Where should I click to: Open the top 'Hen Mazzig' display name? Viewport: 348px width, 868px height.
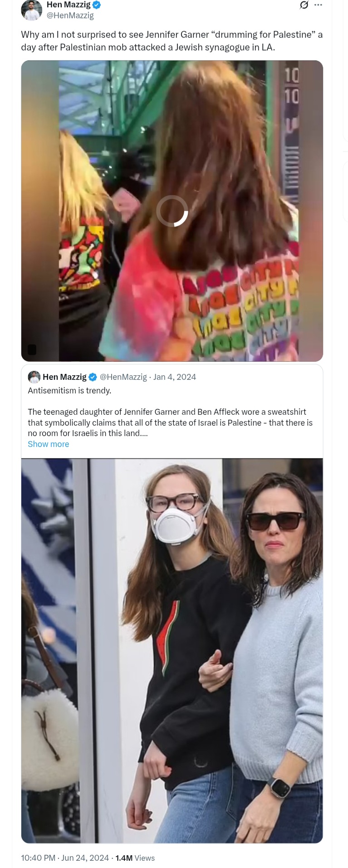pyautogui.click(x=69, y=5)
